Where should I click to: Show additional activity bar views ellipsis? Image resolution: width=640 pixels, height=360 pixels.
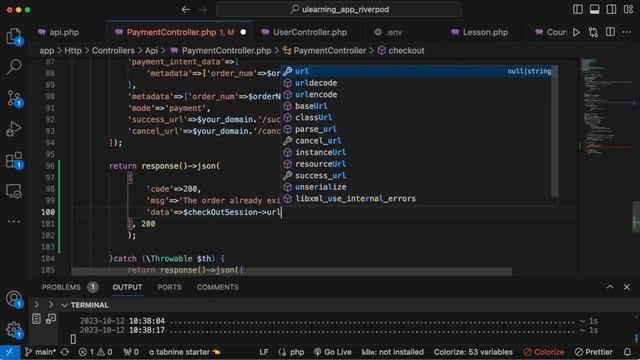pyautogui.click(x=14, y=221)
